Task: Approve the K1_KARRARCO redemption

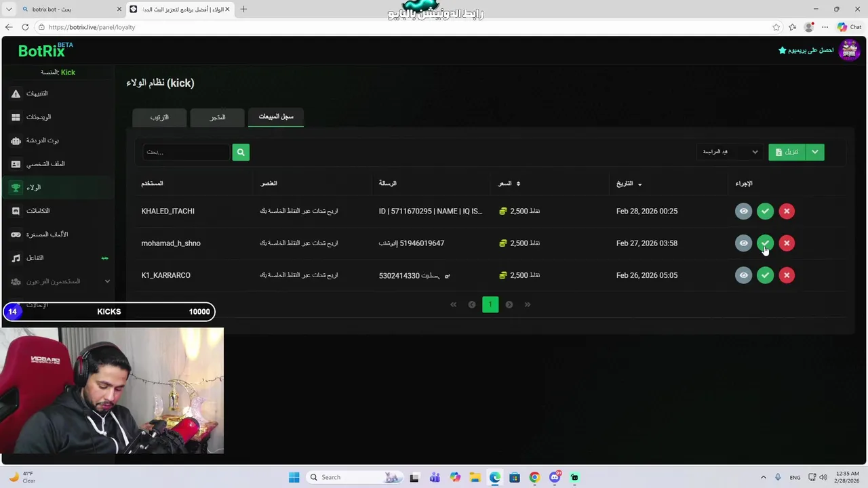Action: tap(765, 275)
